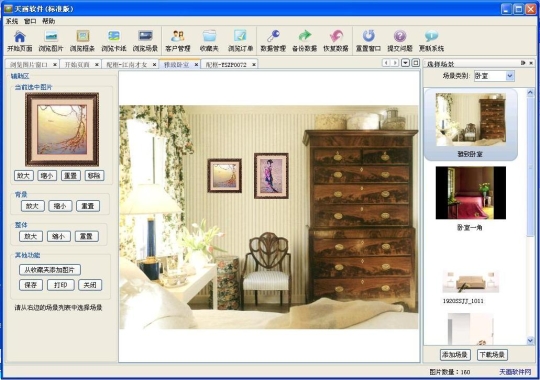Viewport: 540px width, 380px height.
Task: Click the 关闭 button
Action: [x=90, y=285]
